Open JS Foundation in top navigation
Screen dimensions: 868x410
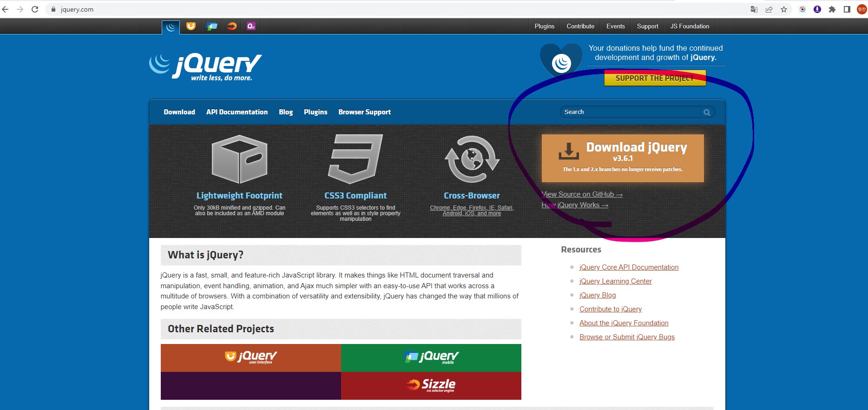(690, 26)
